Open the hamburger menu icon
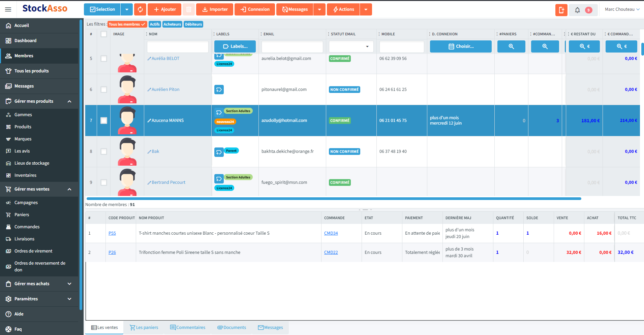 (x=8, y=9)
